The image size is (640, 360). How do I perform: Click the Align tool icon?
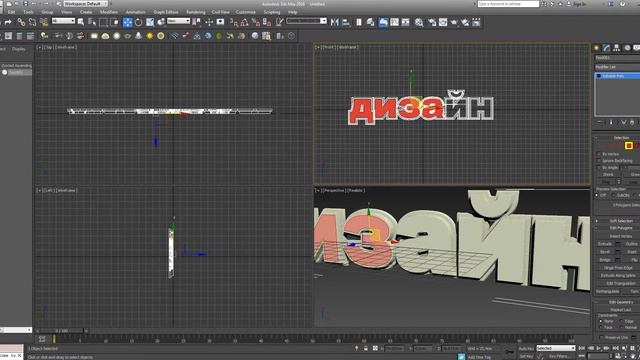point(346,22)
